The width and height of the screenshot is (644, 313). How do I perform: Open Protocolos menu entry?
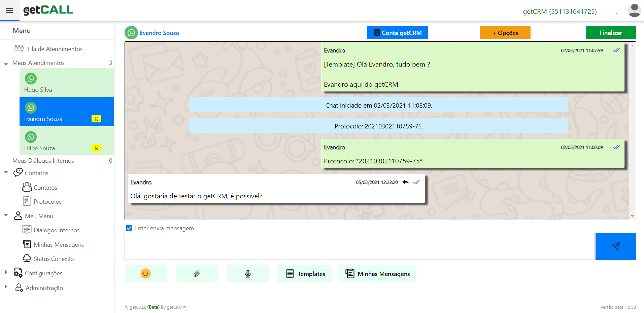47,201
